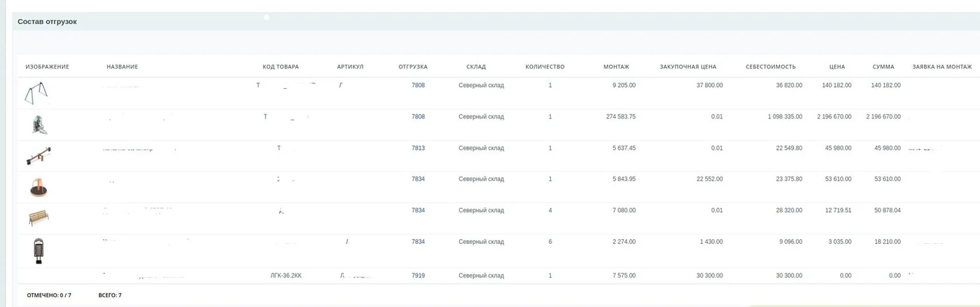Viewport: 980px width, 307px height.
Task: Open shipment 7808 link in 140 182.00 row
Action: [418, 86]
